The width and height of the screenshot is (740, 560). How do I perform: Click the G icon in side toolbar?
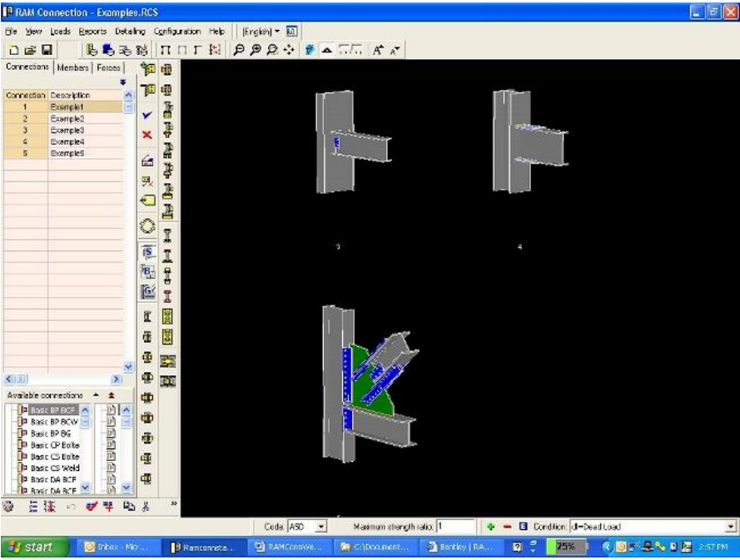[147, 291]
